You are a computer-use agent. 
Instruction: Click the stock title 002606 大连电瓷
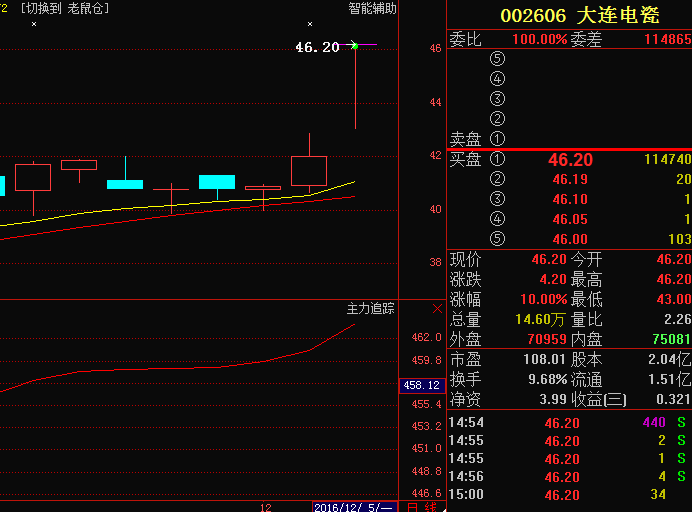coord(580,16)
